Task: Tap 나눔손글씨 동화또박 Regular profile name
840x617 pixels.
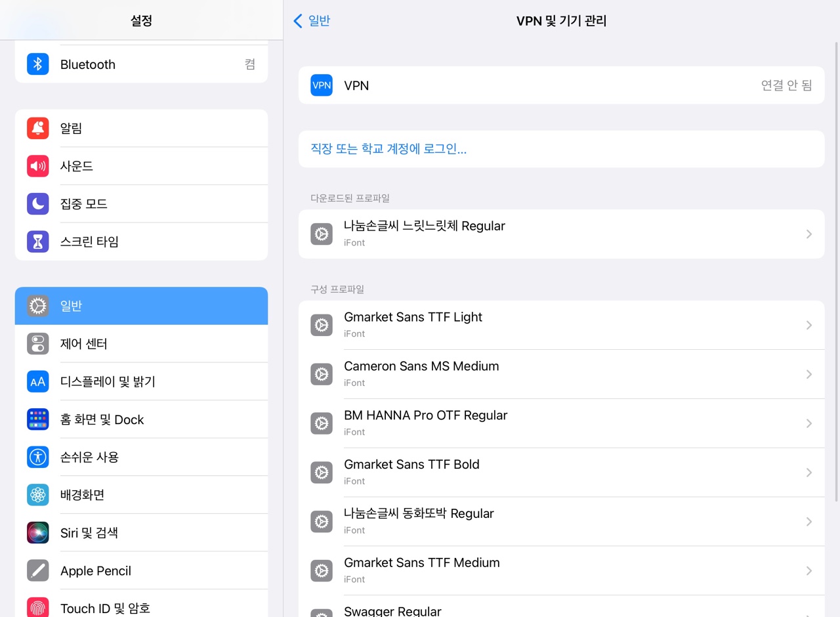Action: click(419, 513)
